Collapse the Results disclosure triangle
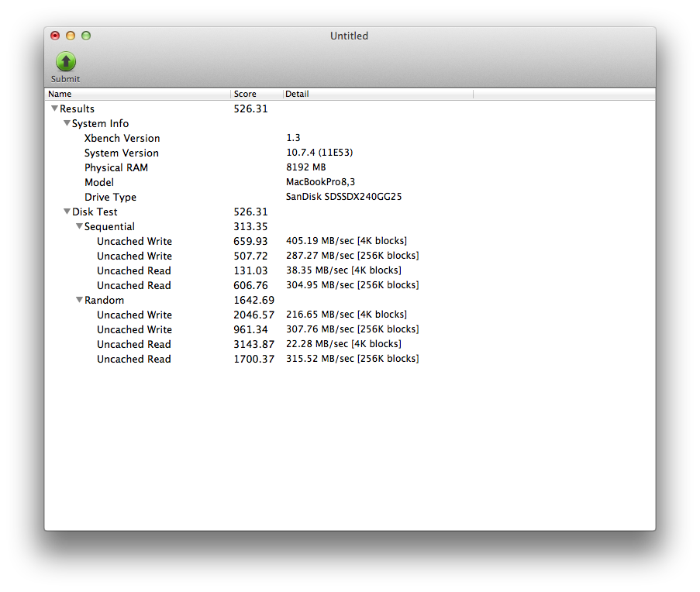 [54, 108]
